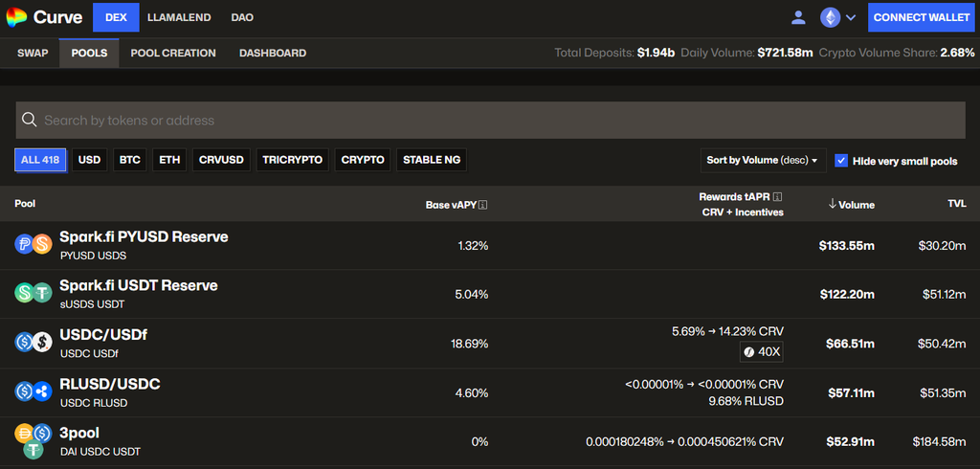980x469 pixels.
Task: Click the PYUSD USDS token subtitle
Action: (93, 256)
